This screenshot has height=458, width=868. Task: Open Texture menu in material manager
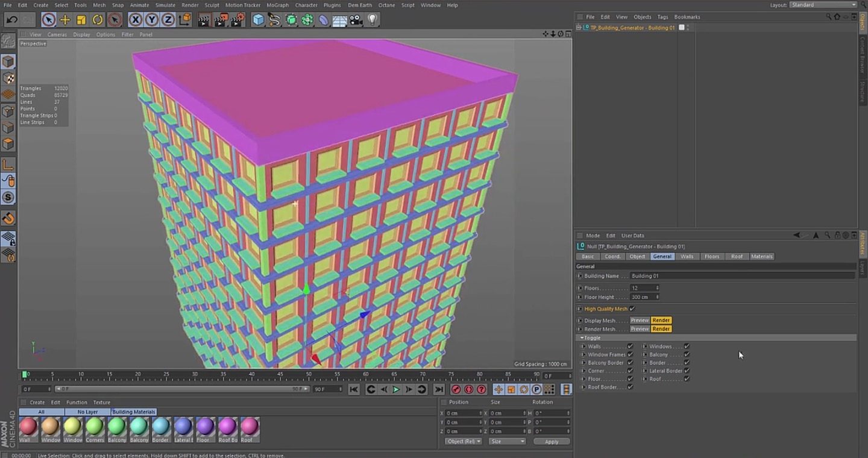point(101,403)
